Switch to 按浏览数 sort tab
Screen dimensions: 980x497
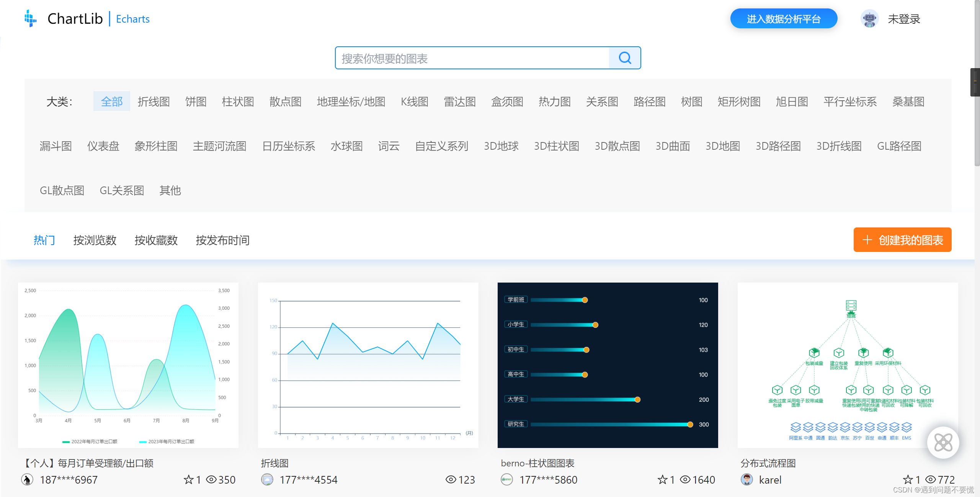point(95,240)
